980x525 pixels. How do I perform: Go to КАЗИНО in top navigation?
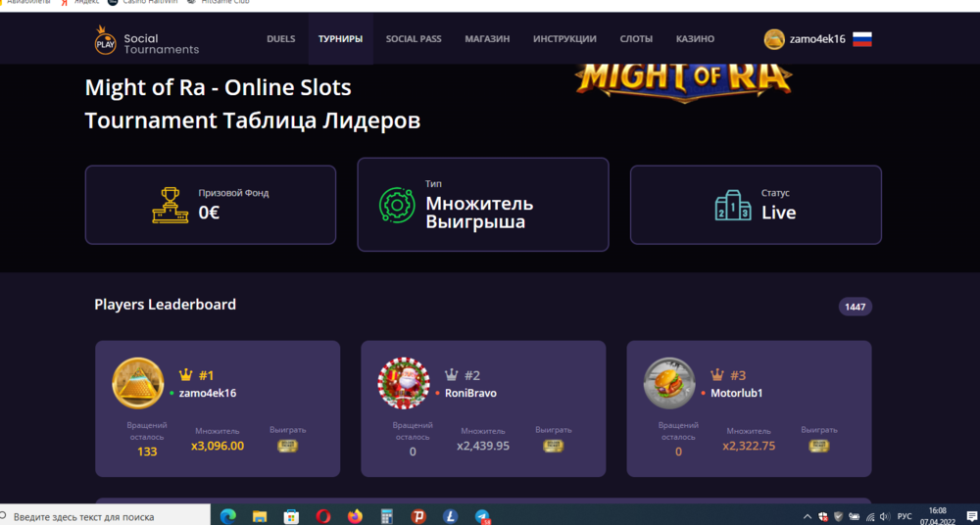pyautogui.click(x=695, y=39)
